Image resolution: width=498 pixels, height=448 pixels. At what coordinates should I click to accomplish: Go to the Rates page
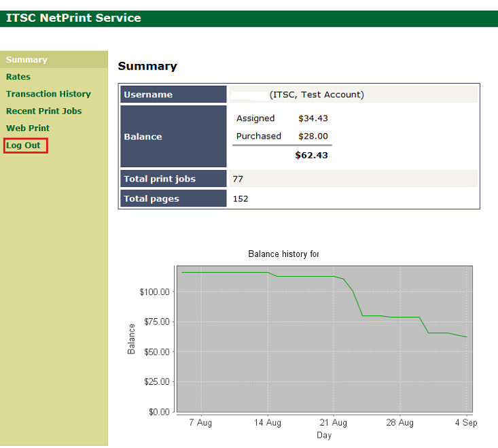click(18, 77)
